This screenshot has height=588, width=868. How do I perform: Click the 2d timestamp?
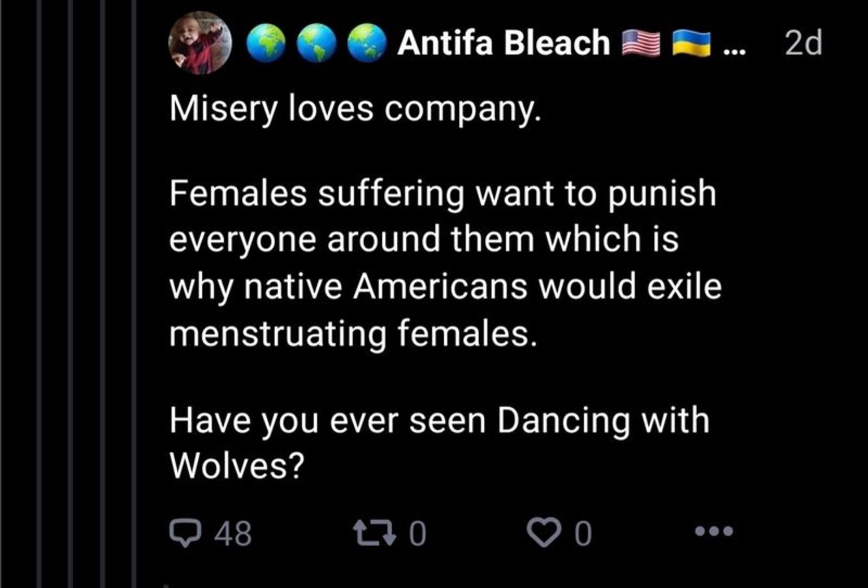pyautogui.click(x=803, y=43)
